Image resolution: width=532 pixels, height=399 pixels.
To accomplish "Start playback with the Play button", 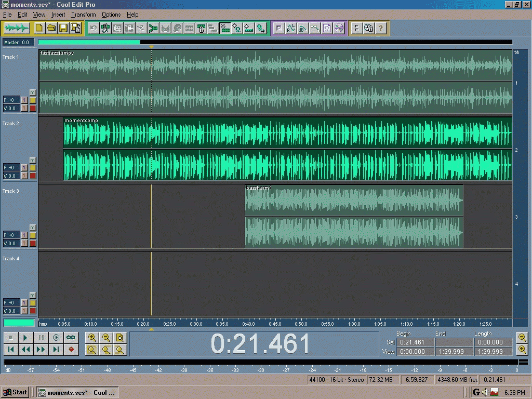I will [25, 338].
